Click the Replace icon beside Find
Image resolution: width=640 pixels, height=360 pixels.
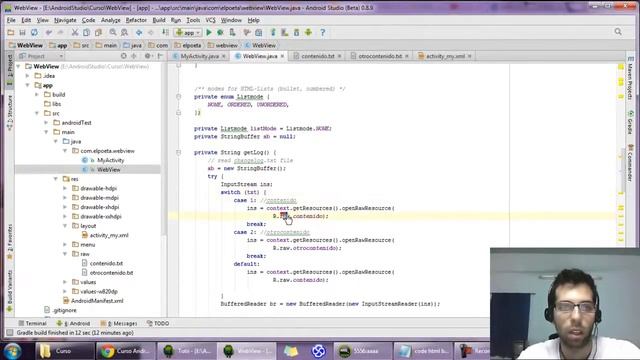124,32
